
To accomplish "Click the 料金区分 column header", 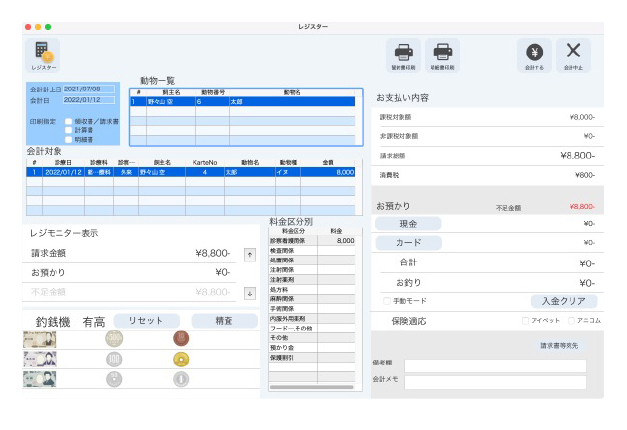I will pyautogui.click(x=293, y=231).
